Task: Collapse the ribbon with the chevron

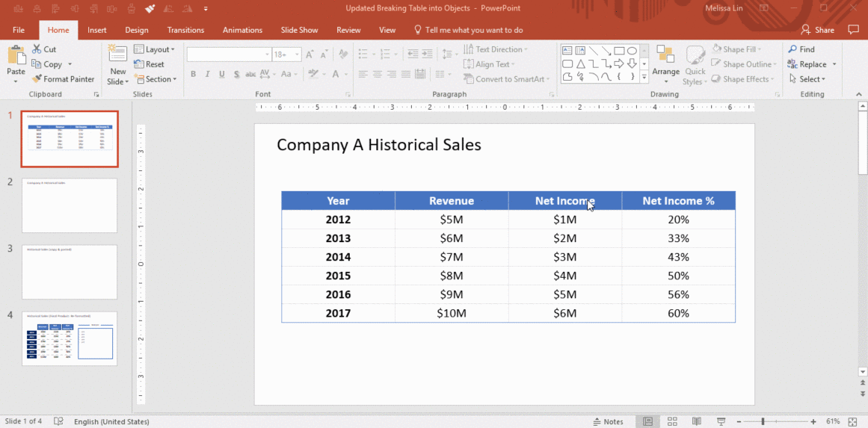Action: (x=857, y=95)
